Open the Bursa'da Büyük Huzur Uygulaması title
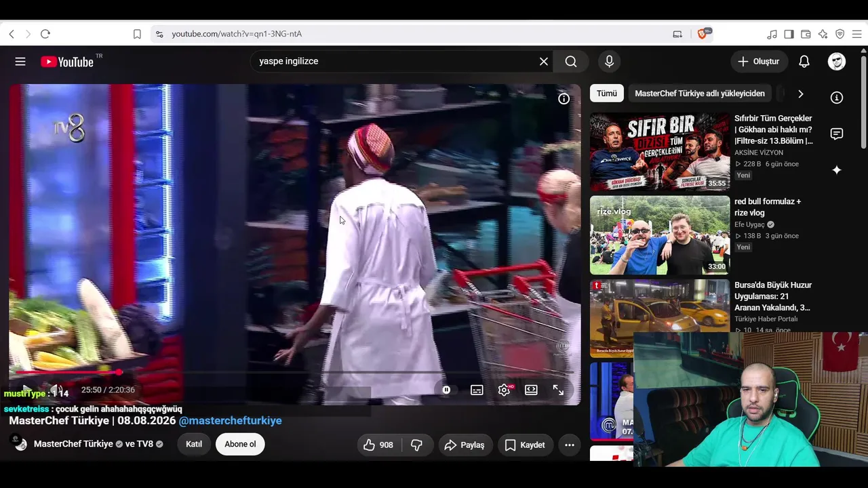Screen dimensions: 868x488 [x=773, y=296]
